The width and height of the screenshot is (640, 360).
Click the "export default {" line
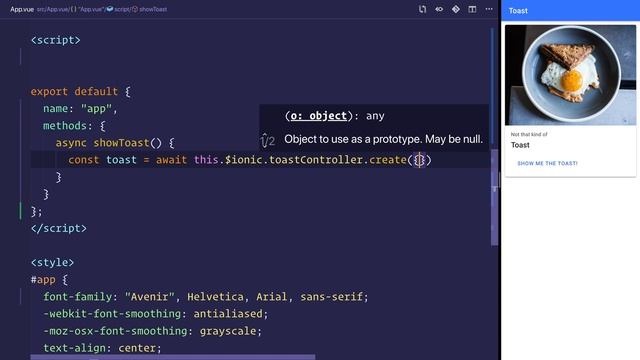point(80,91)
